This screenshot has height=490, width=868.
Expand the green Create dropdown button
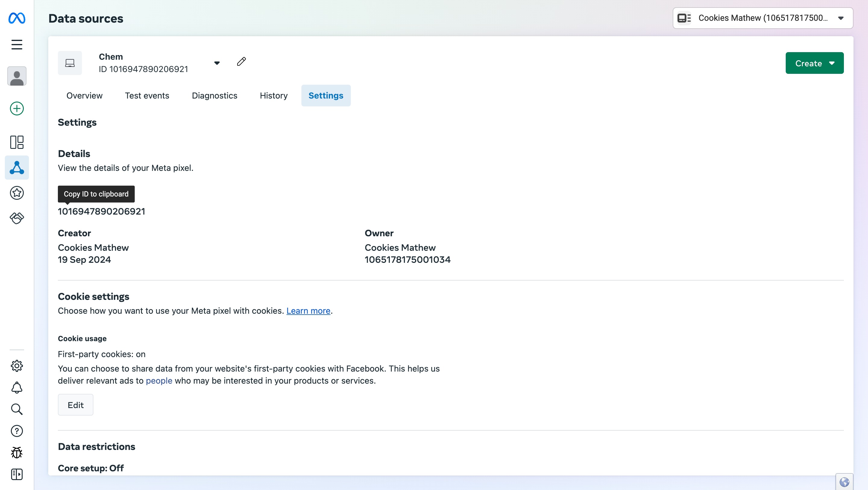click(814, 63)
